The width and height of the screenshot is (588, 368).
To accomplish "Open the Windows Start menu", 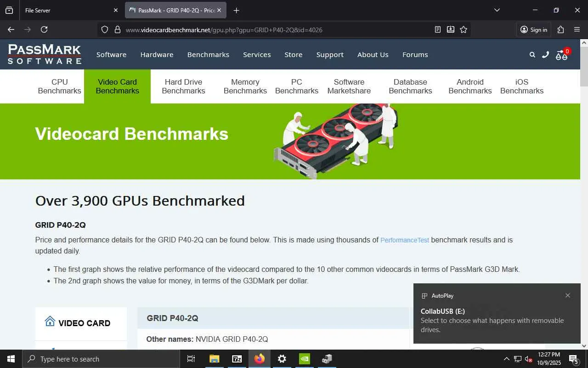I will click(11, 359).
